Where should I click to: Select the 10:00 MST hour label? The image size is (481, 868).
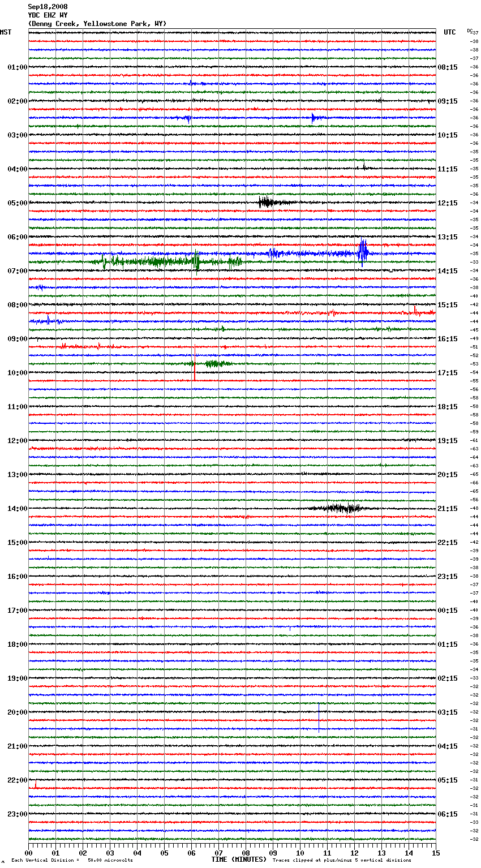point(18,373)
